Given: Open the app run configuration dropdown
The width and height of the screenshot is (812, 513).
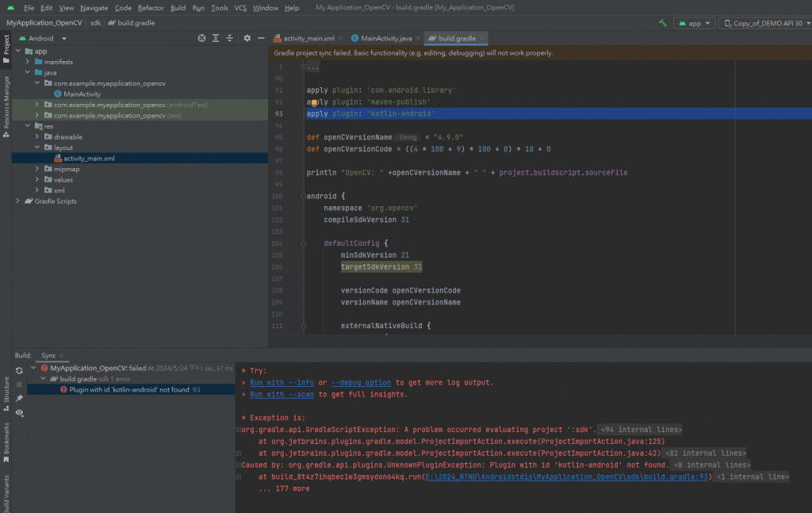Looking at the screenshot, I should [x=694, y=23].
